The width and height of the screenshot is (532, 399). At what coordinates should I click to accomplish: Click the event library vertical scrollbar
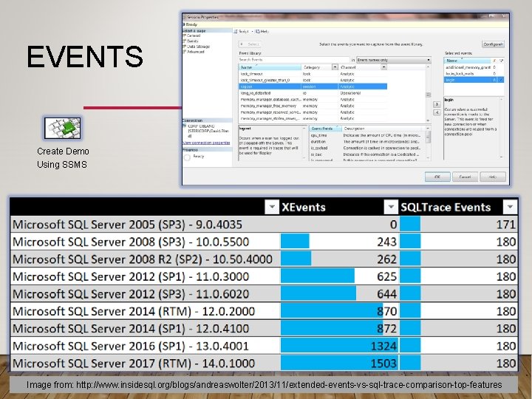click(428, 94)
